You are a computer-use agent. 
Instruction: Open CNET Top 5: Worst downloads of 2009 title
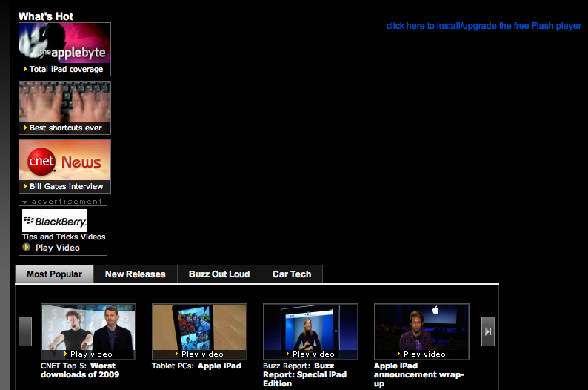pyautogui.click(x=80, y=370)
